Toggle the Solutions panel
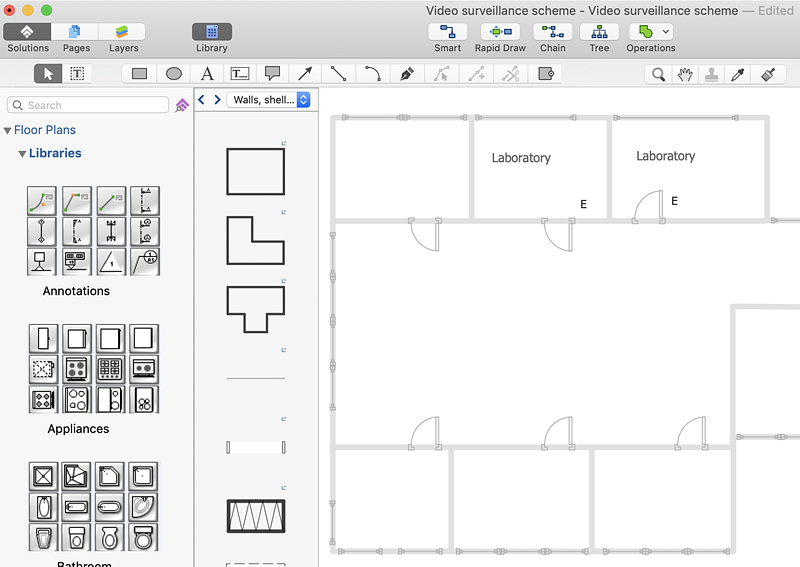 (x=28, y=32)
